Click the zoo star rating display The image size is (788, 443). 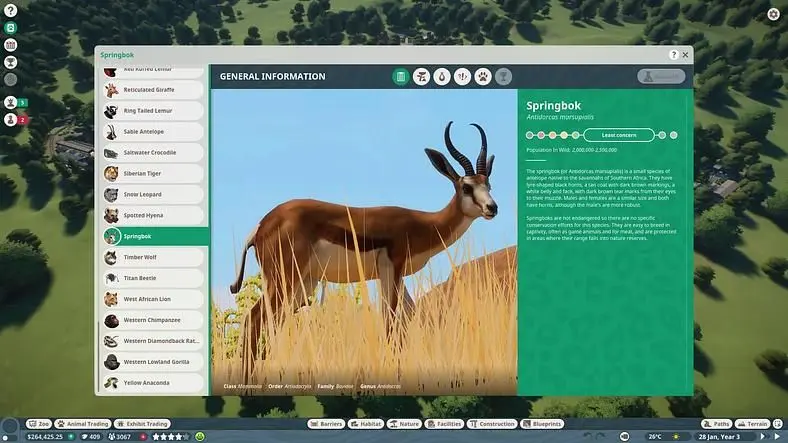point(171,437)
